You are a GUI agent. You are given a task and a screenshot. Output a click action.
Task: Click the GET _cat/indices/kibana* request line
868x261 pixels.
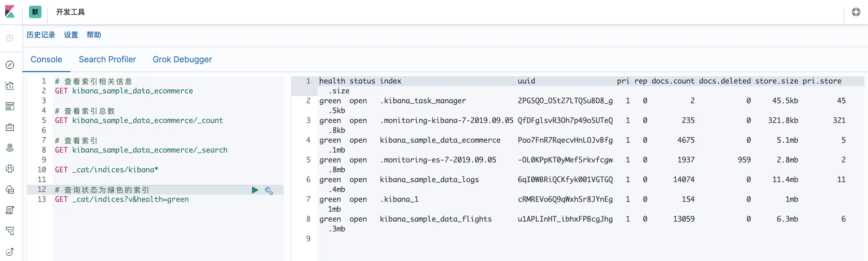pyautogui.click(x=106, y=170)
